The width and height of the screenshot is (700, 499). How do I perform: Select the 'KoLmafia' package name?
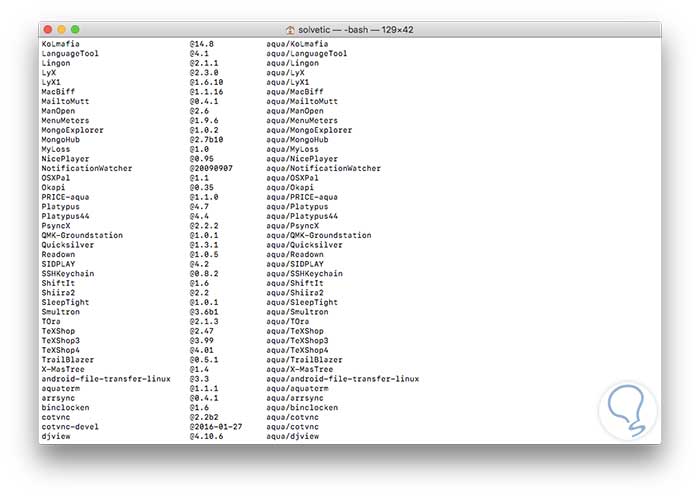coord(60,44)
